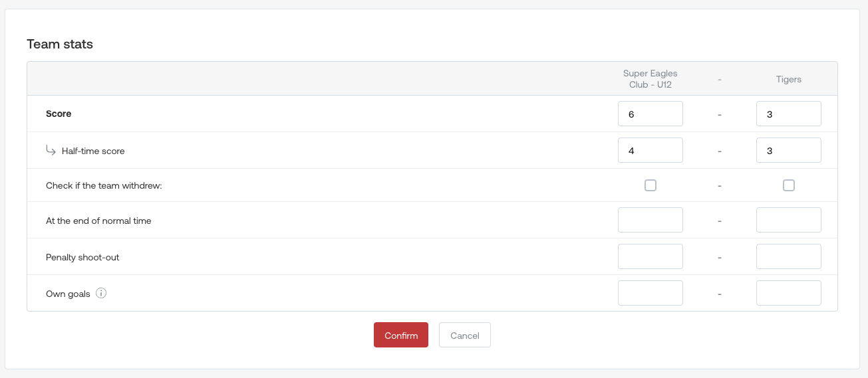
Task: Check the Super Eagles team withdrew checkbox
Action: pos(651,185)
